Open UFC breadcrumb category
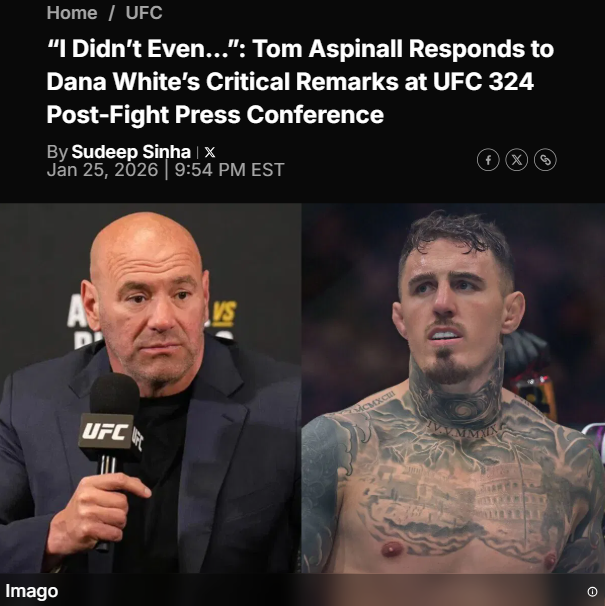Image resolution: width=605 pixels, height=606 pixels. click(x=144, y=13)
